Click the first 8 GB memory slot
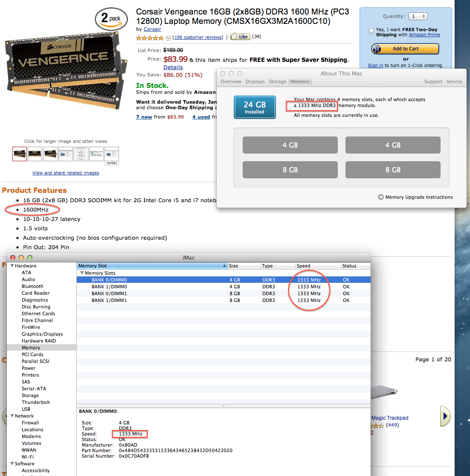This screenshot has height=476, width=470. coord(290,170)
